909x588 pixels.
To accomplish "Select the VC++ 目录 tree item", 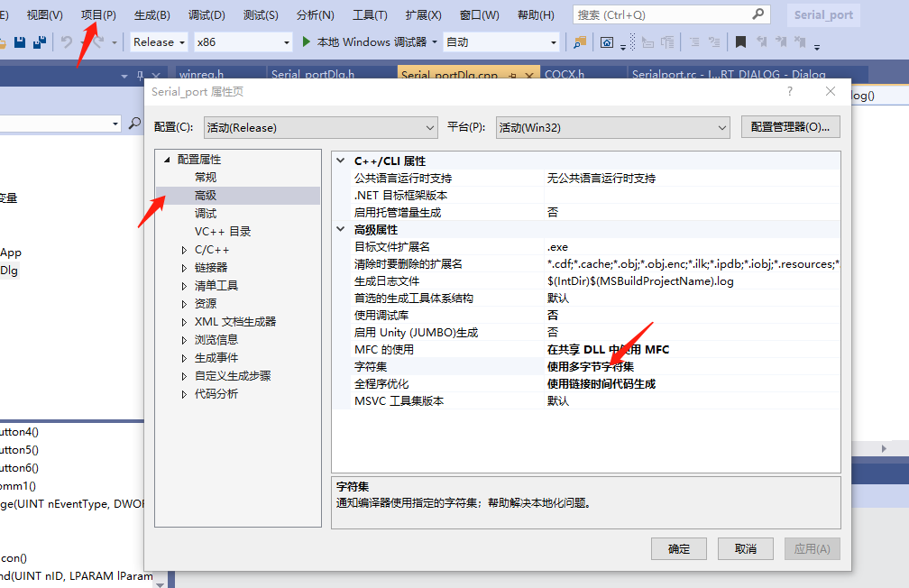I will click(x=223, y=232).
